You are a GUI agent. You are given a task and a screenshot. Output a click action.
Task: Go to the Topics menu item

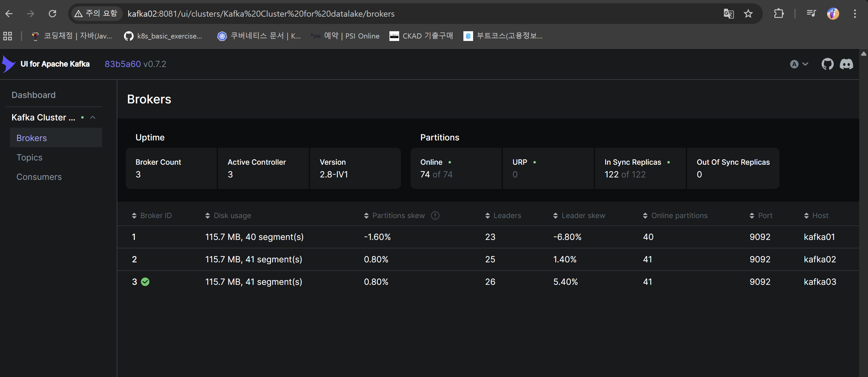point(29,157)
